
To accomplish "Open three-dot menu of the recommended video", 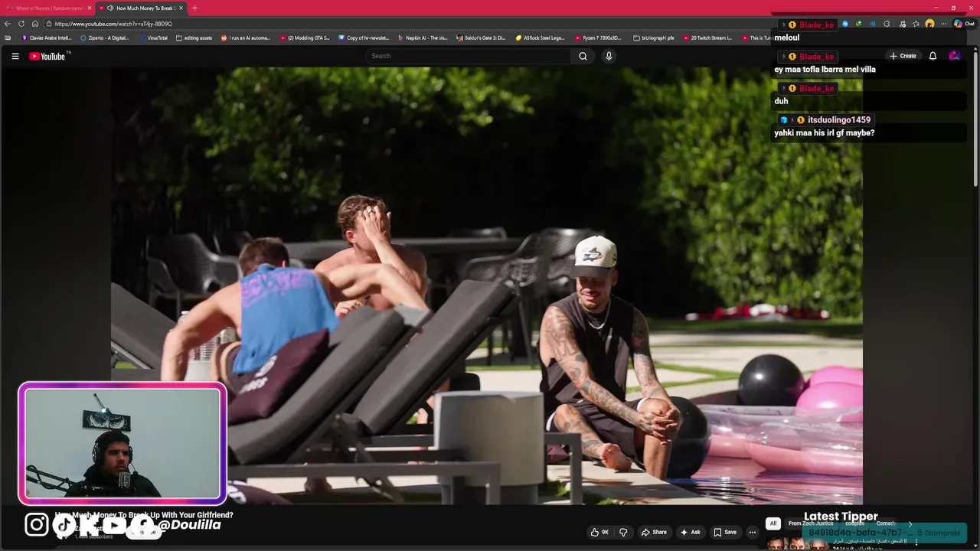I will click(x=916, y=542).
